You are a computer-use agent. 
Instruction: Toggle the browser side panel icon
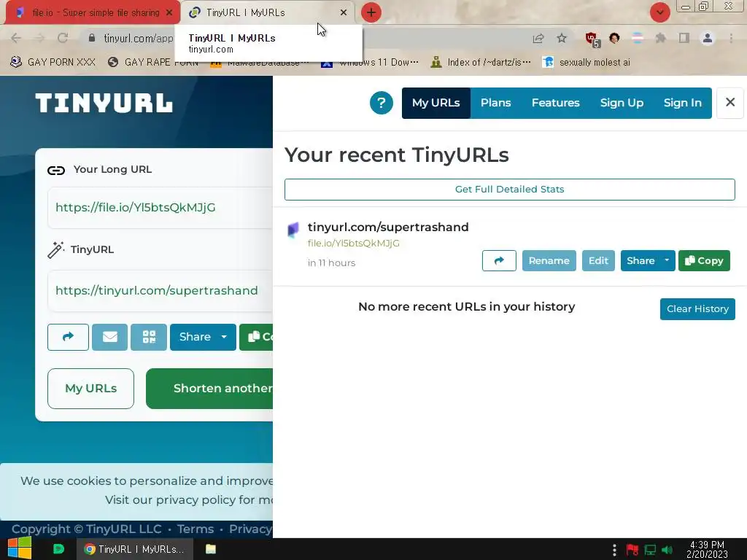pyautogui.click(x=684, y=38)
